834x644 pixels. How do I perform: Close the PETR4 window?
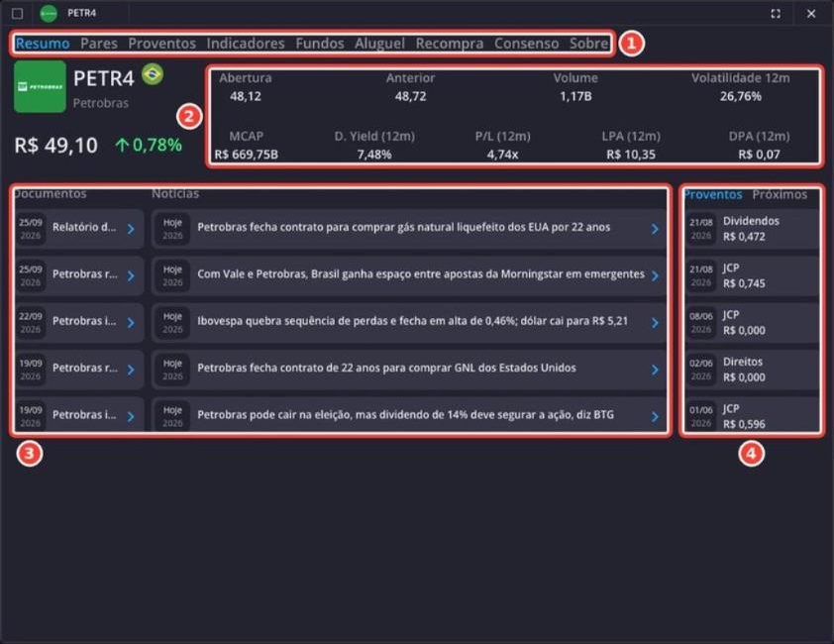(x=810, y=14)
